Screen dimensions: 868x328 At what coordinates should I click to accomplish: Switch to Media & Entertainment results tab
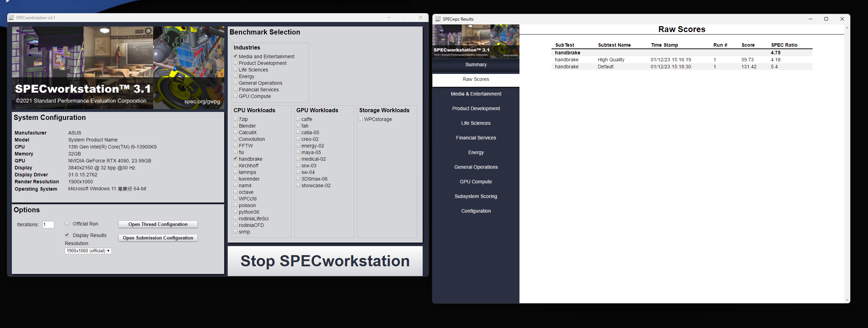[476, 94]
